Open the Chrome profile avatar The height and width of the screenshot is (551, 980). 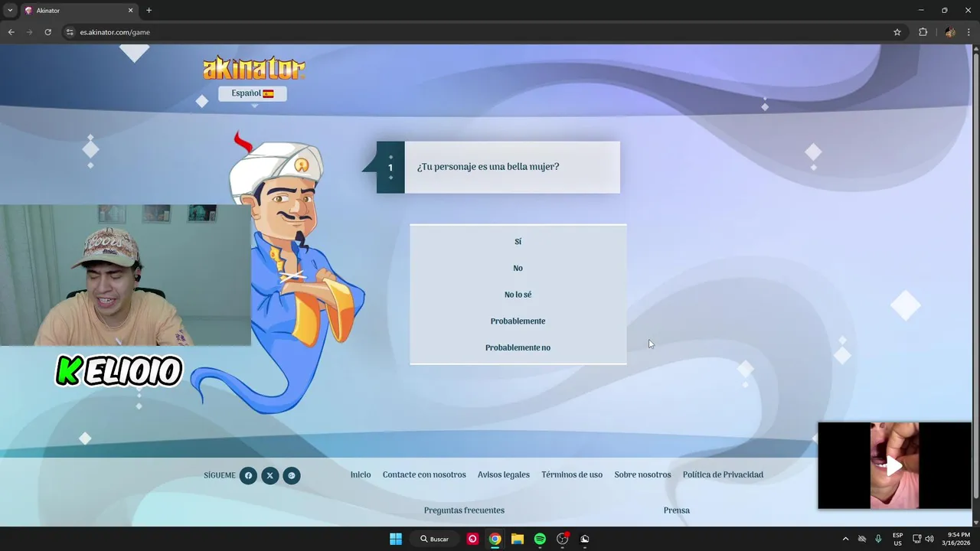pos(949,32)
